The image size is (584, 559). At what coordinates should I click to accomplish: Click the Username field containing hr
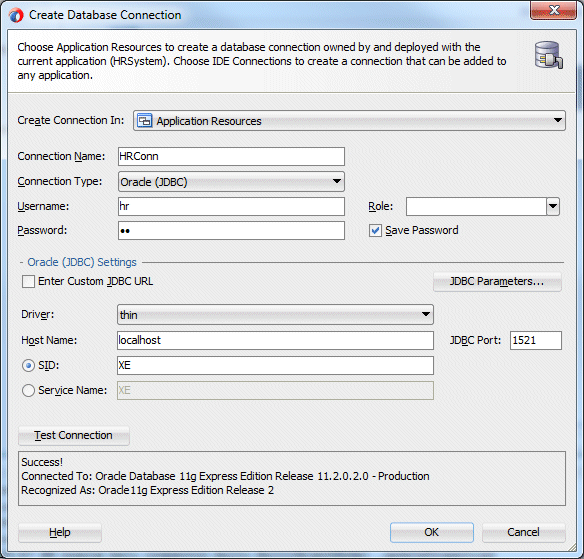[x=231, y=206]
